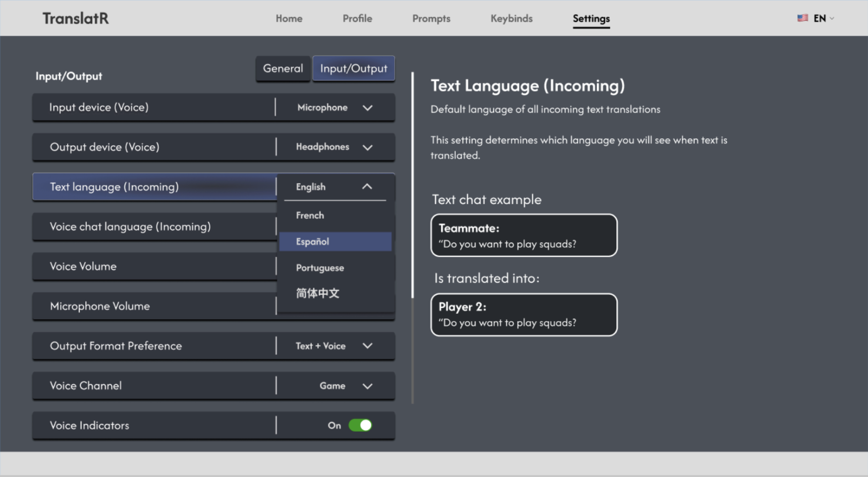Image resolution: width=868 pixels, height=477 pixels.
Task: Click the Text chat example label
Action: (486, 200)
